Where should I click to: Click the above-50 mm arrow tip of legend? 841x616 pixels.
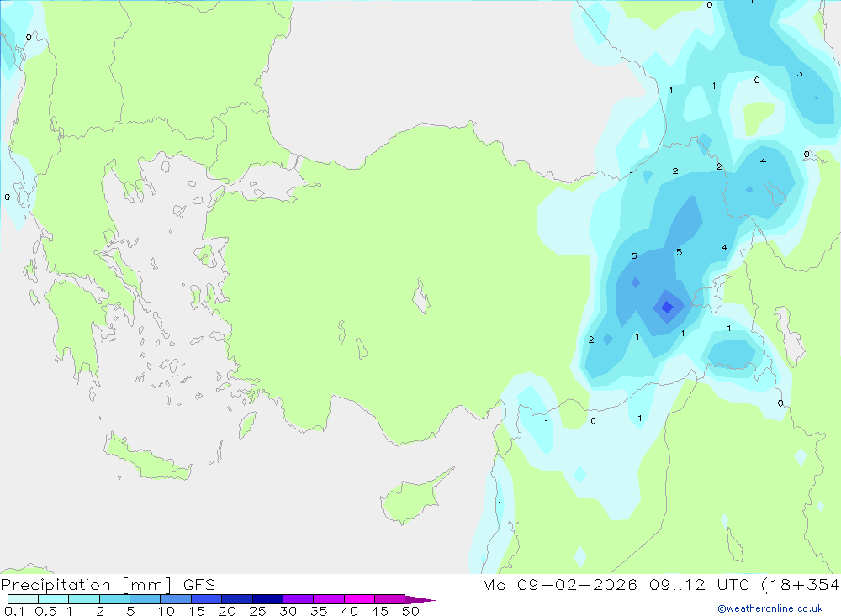coord(420,599)
